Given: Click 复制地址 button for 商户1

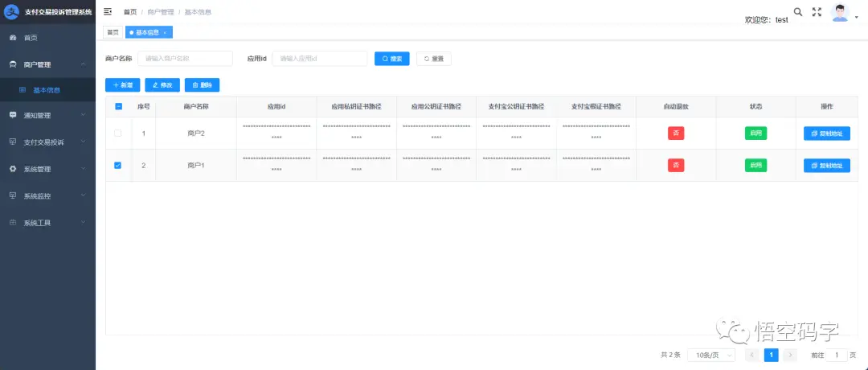Looking at the screenshot, I should point(827,166).
